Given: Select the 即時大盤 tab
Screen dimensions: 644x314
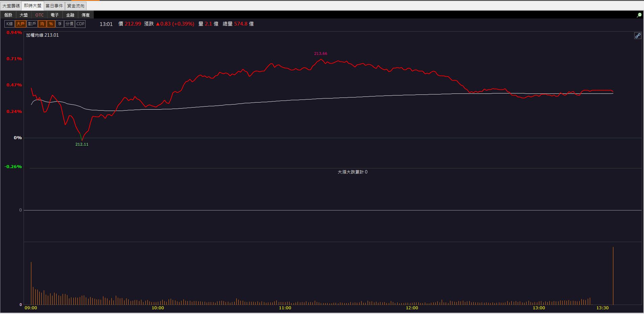Looking at the screenshot, I should pyautogui.click(x=33, y=6).
